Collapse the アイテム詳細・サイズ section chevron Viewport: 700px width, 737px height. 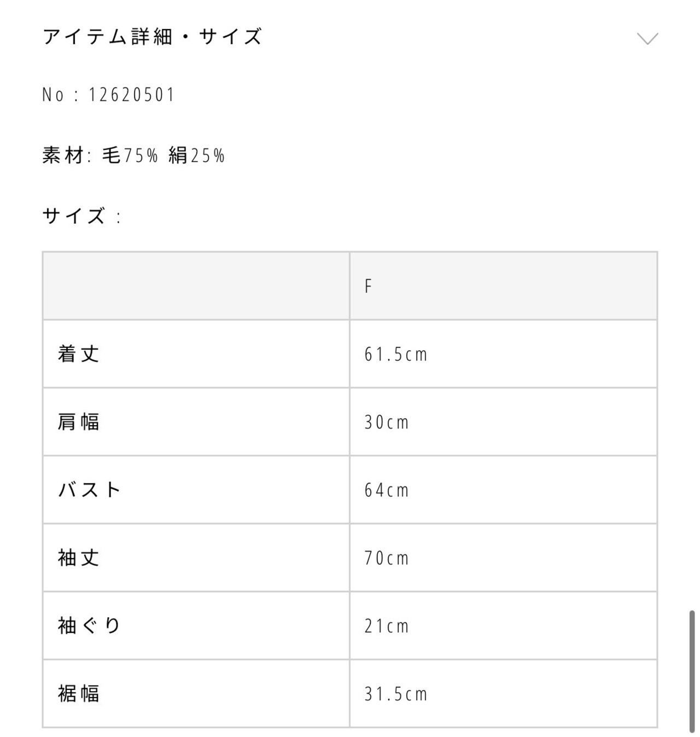647,38
